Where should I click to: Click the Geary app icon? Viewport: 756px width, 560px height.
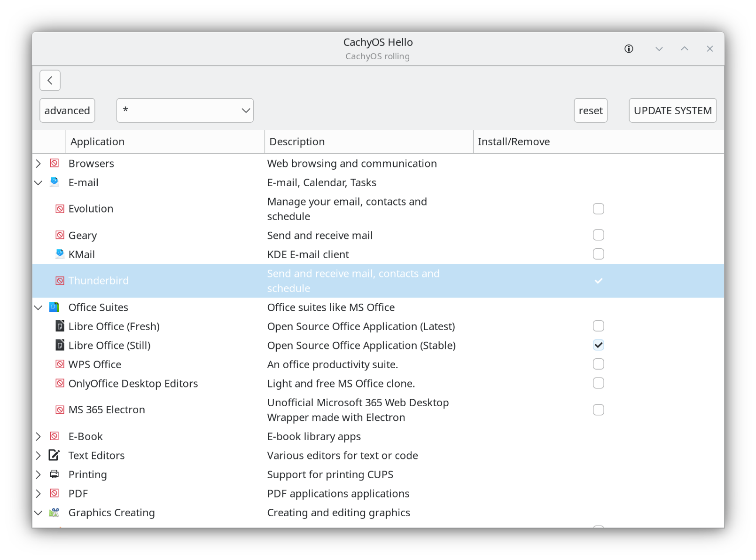click(x=60, y=235)
